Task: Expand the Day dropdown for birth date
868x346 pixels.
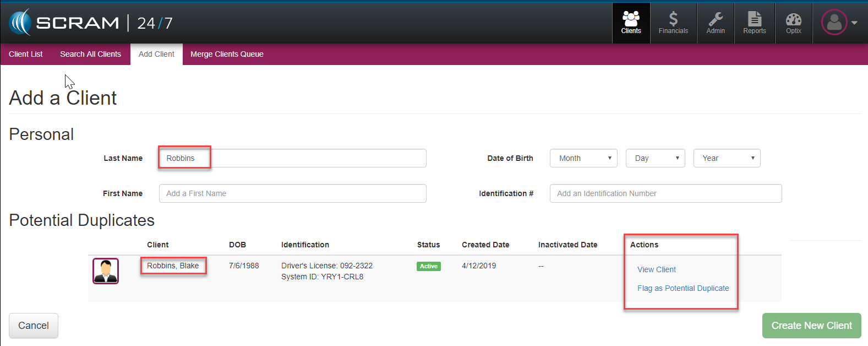Action: click(656, 158)
